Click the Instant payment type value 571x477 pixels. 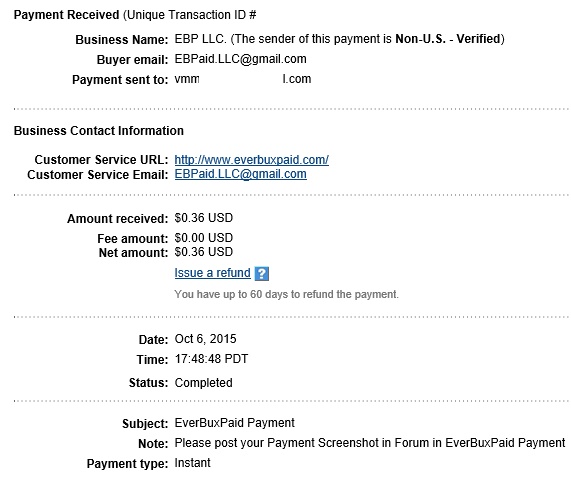[x=192, y=463]
